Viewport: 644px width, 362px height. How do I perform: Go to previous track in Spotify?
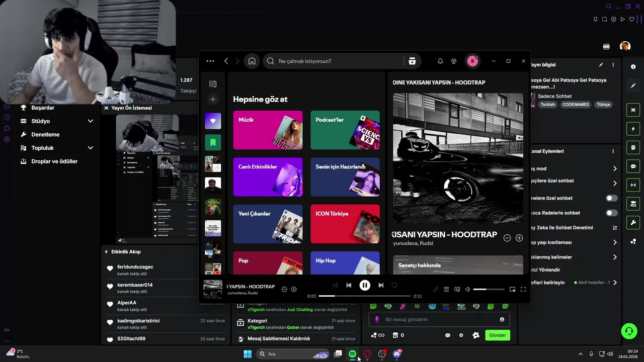pyautogui.click(x=349, y=285)
